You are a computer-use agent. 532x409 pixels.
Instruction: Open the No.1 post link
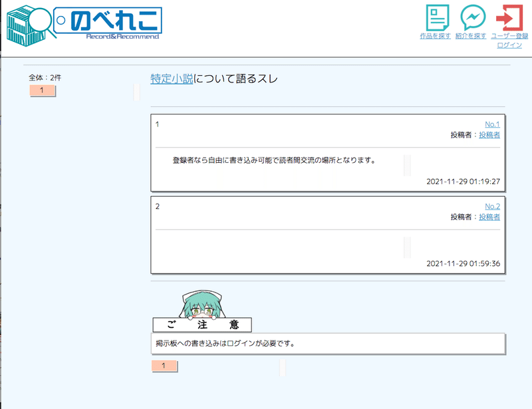click(x=492, y=124)
